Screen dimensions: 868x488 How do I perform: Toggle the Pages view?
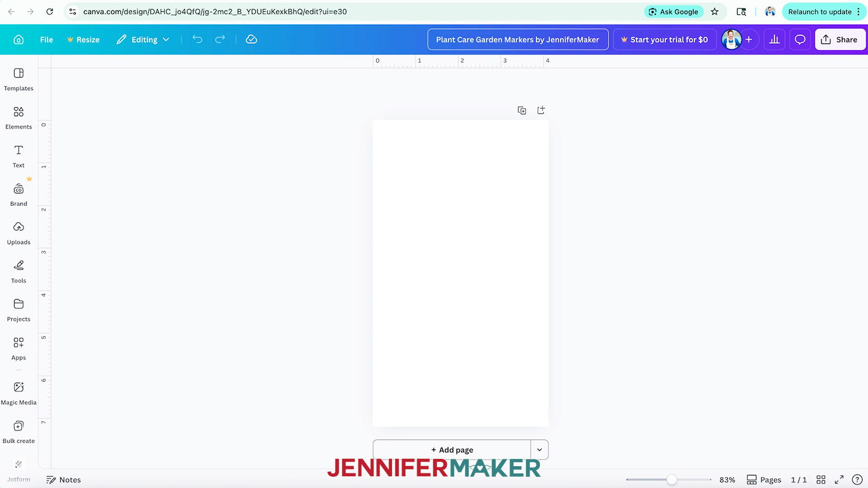click(x=764, y=480)
